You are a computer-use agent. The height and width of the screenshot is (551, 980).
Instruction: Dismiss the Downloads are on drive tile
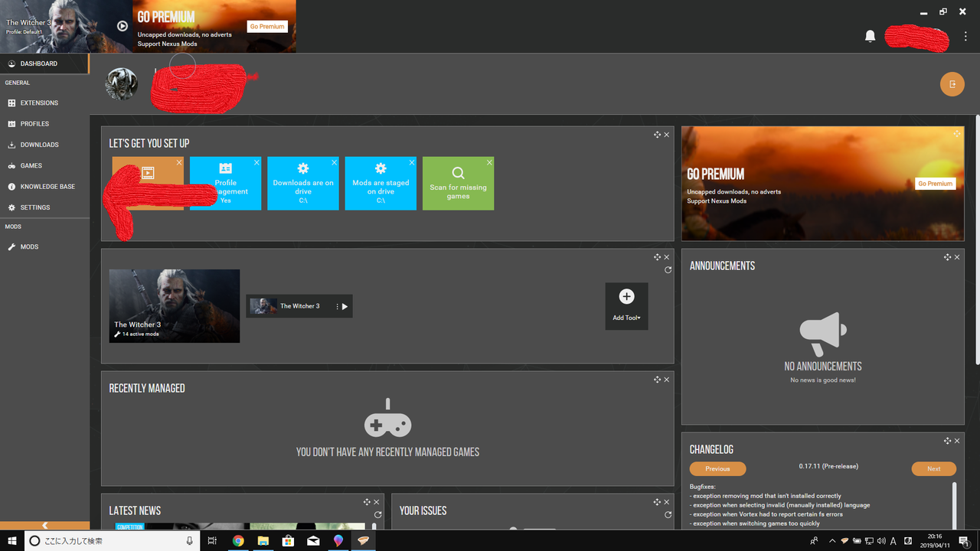click(334, 162)
